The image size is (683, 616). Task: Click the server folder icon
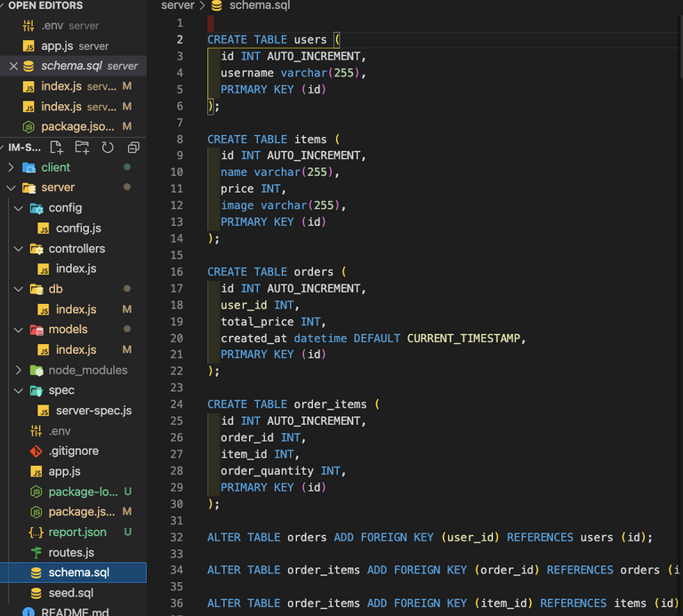(x=28, y=188)
